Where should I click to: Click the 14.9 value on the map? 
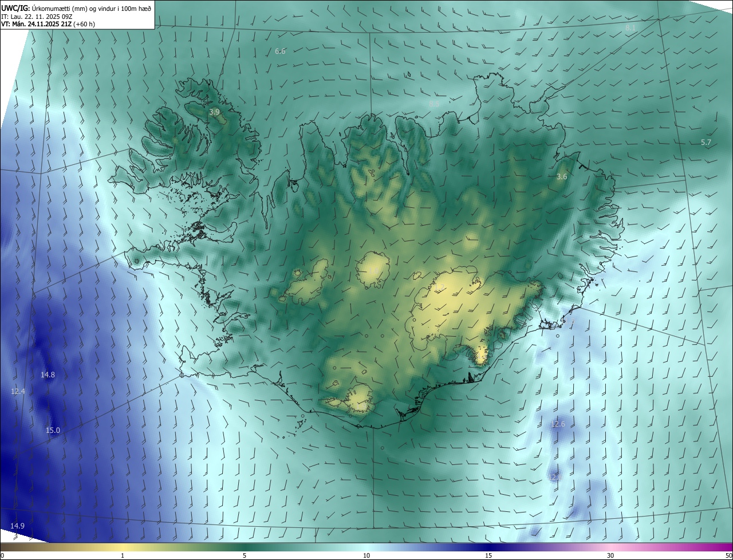coord(17,526)
